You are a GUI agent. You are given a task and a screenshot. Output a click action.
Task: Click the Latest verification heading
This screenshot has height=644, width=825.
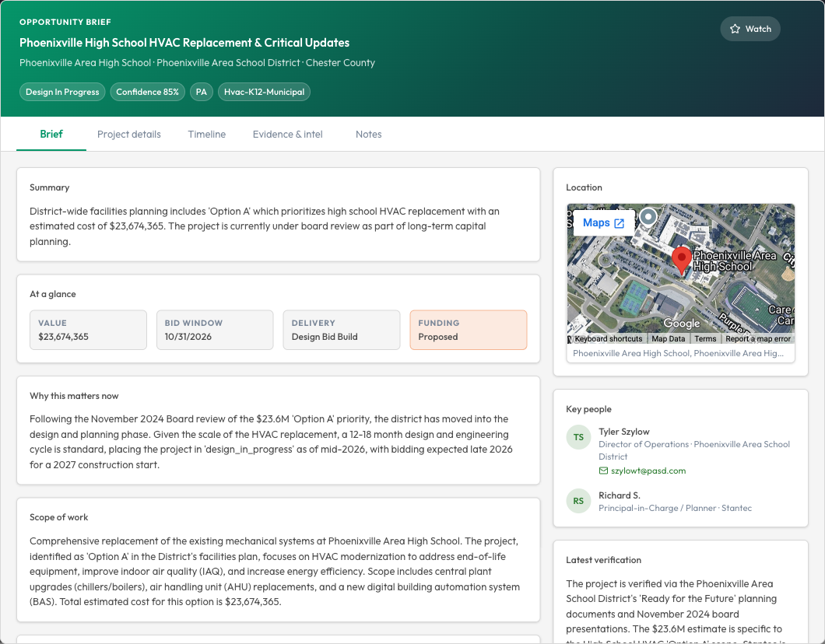pos(603,561)
